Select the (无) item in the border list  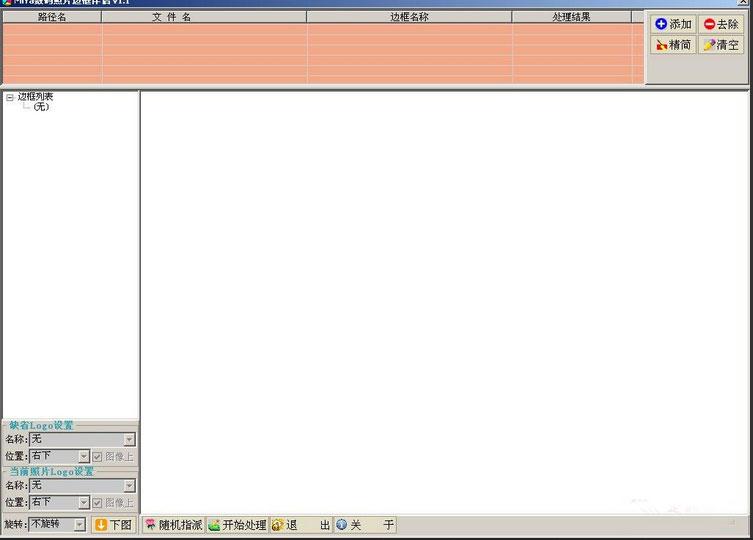41,107
